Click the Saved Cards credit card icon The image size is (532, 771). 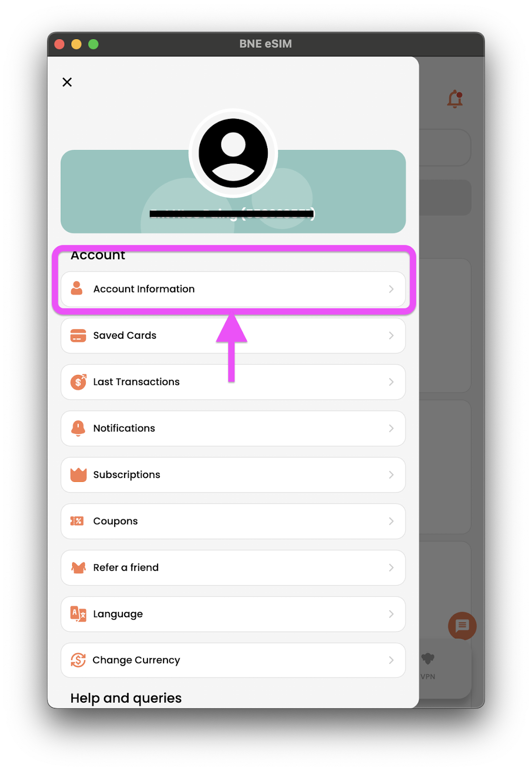[x=78, y=335]
